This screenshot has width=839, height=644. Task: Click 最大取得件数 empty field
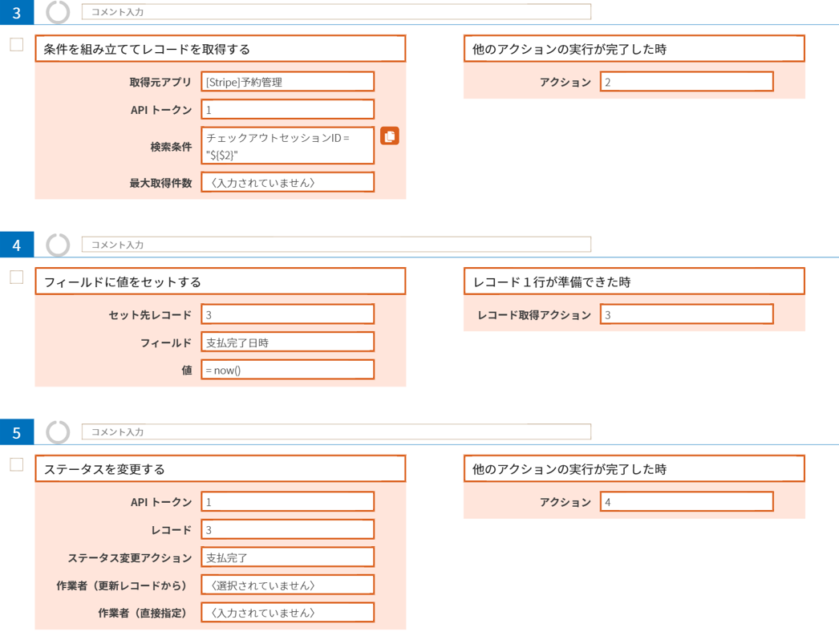[287, 182]
